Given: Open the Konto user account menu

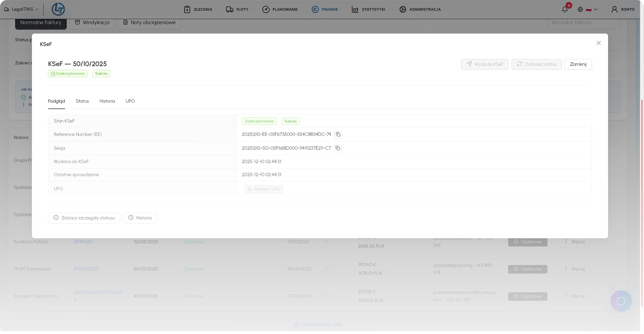Looking at the screenshot, I should coord(623,9).
